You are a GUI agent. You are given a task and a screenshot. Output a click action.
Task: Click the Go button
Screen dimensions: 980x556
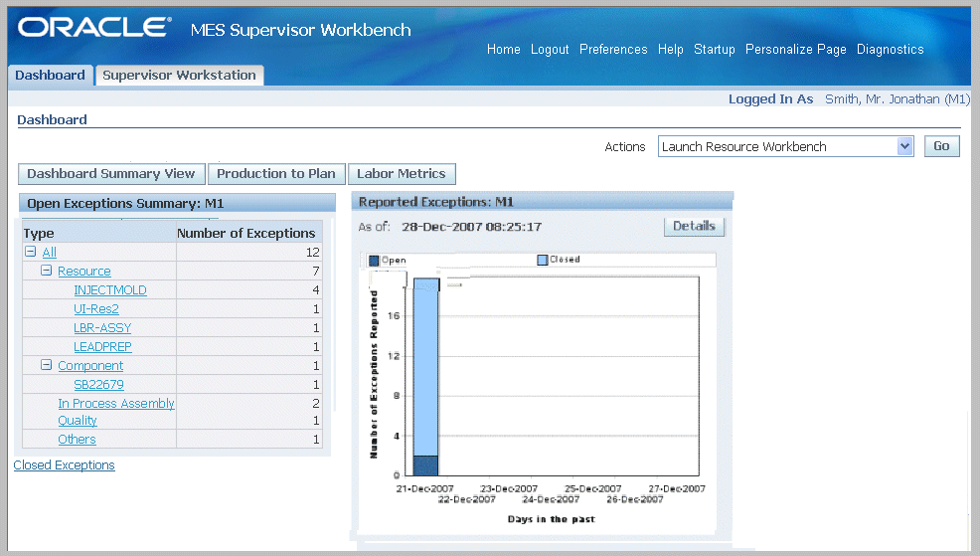(941, 146)
